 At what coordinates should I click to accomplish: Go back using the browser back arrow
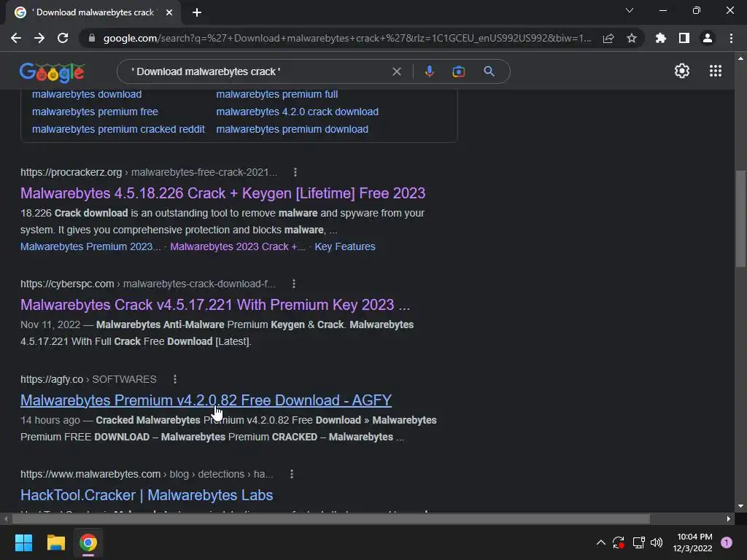pos(16,38)
